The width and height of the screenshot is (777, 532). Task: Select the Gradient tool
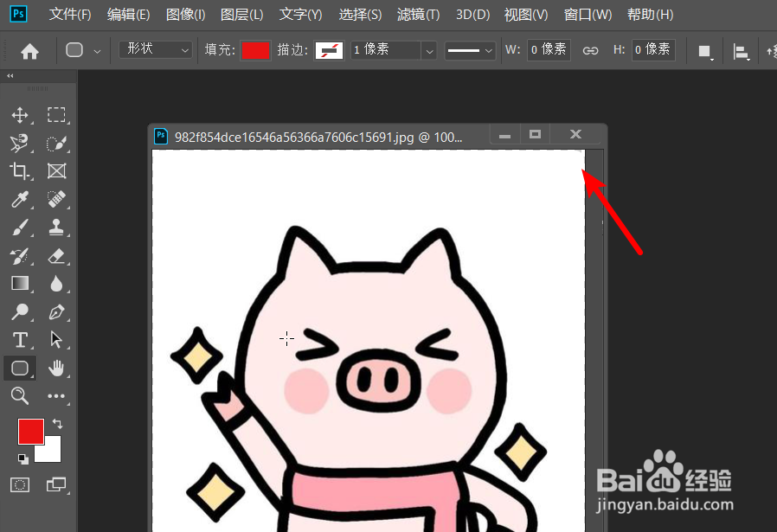pyautogui.click(x=20, y=284)
